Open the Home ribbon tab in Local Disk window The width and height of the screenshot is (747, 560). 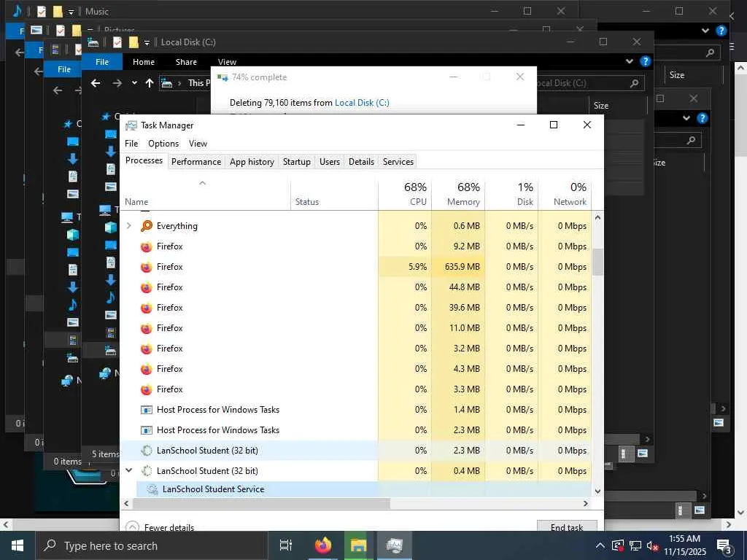click(x=144, y=62)
